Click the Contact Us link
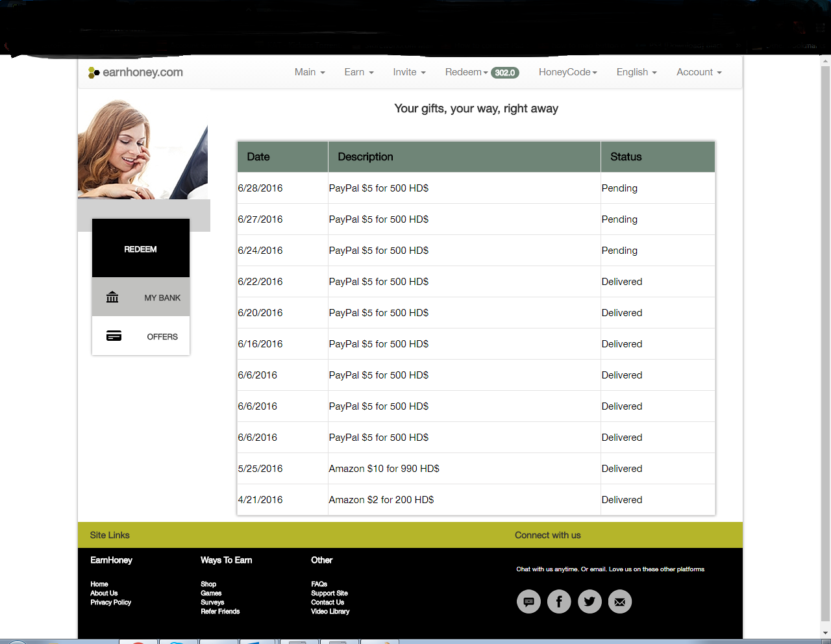The width and height of the screenshot is (831, 644). (x=327, y=602)
